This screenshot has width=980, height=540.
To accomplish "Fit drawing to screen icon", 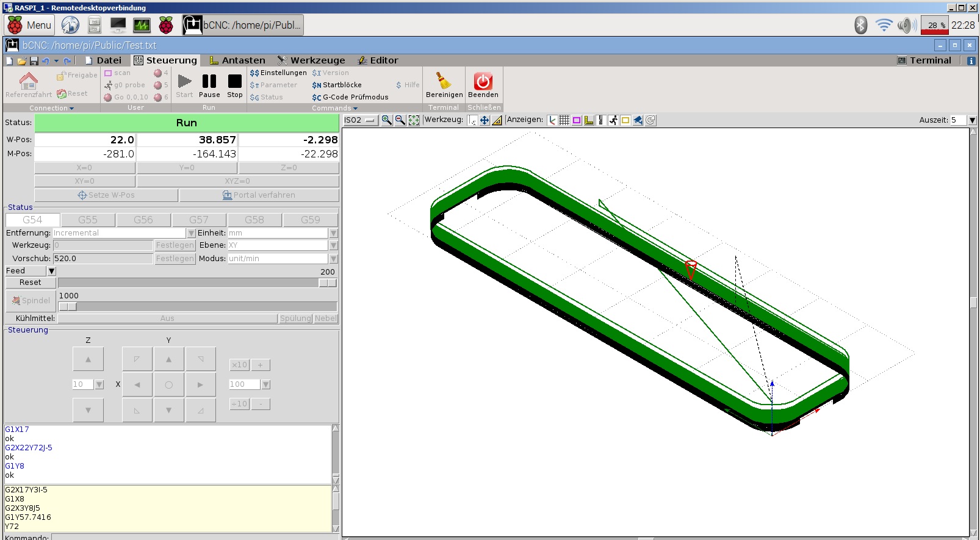I will [x=414, y=120].
